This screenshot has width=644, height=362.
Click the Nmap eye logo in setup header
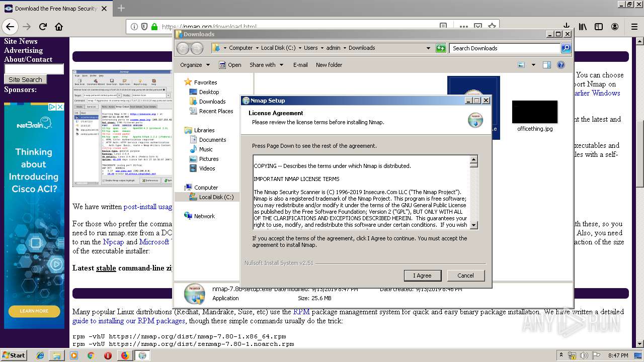tap(475, 121)
